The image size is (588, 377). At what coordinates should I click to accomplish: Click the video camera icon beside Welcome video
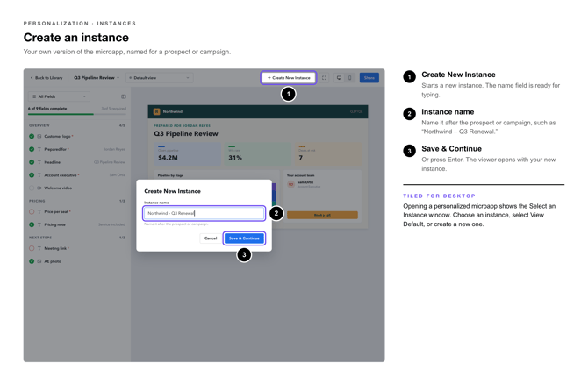point(39,188)
